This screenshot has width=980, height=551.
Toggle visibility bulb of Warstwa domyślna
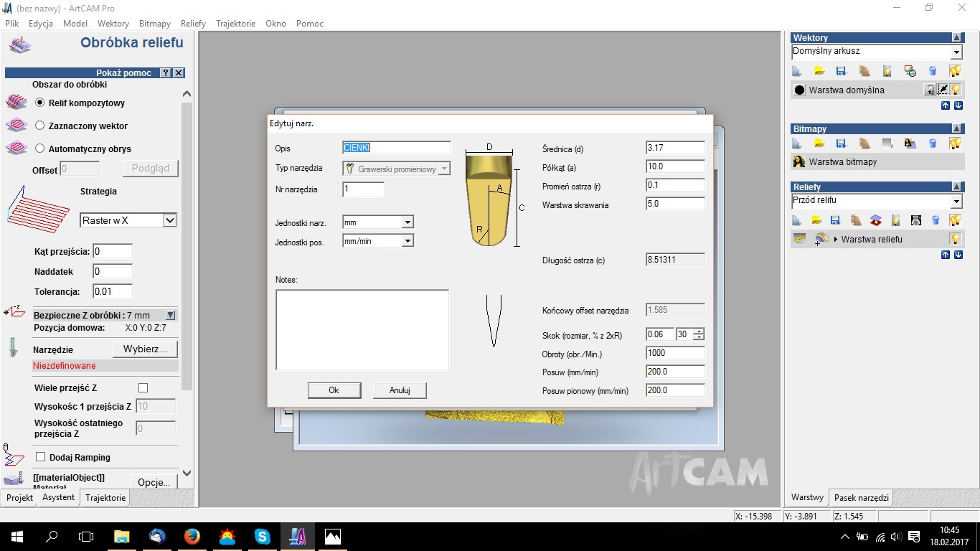point(956,90)
